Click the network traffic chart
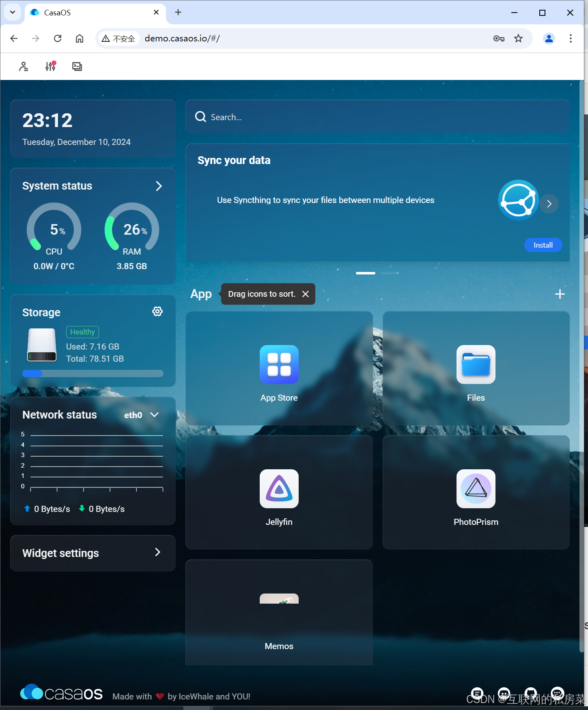Viewport: 588px width, 710px height. [x=93, y=461]
